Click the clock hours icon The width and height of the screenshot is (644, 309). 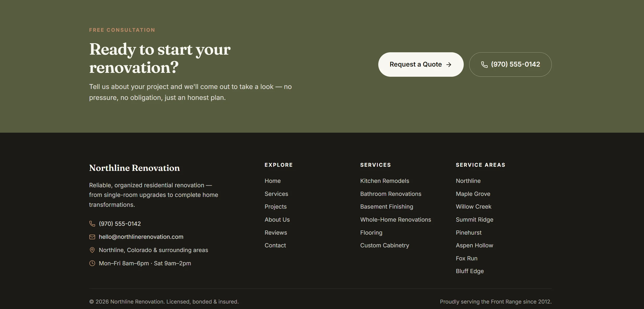coord(92,263)
